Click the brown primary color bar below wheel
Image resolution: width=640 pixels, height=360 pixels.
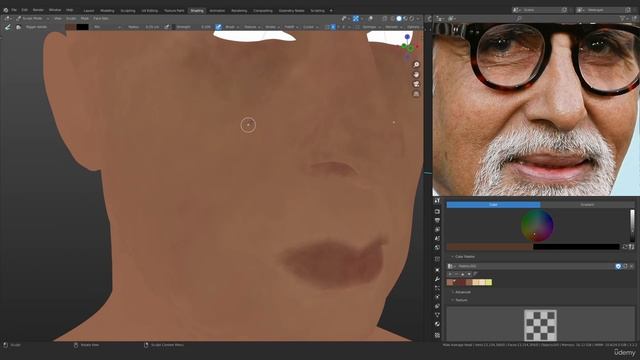[x=490, y=247]
